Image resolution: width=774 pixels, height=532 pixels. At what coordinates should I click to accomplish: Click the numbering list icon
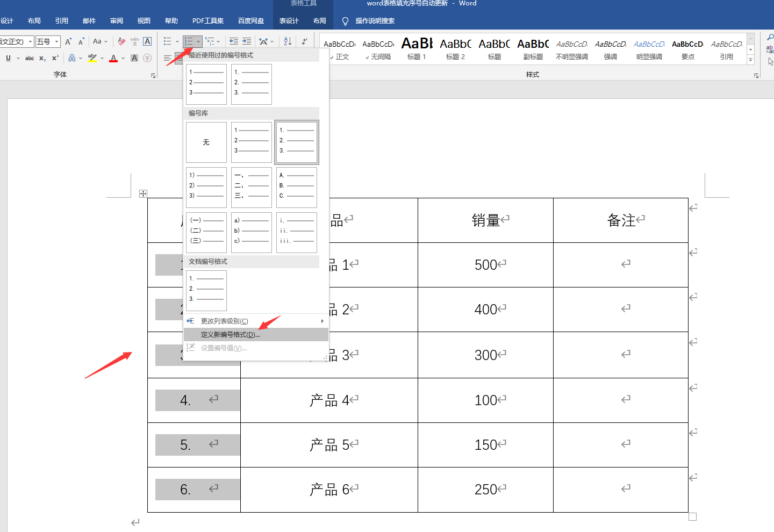coord(189,41)
